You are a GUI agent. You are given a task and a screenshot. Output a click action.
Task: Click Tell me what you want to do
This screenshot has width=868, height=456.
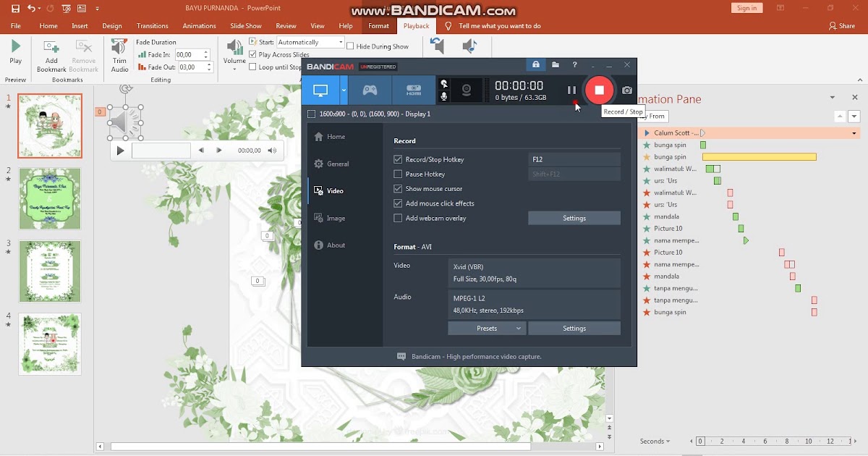point(499,26)
